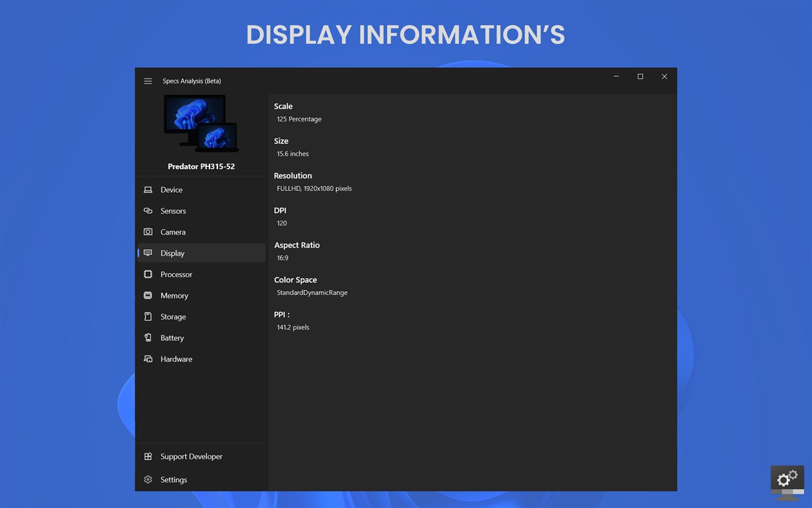Open the Hardware section icon
Screen dimensions: 812x508
[149, 359]
